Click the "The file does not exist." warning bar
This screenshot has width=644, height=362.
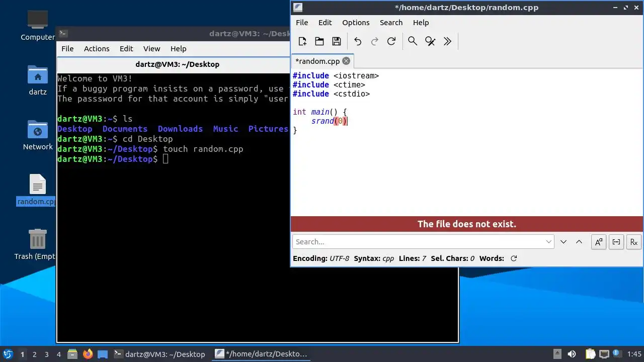click(467, 224)
